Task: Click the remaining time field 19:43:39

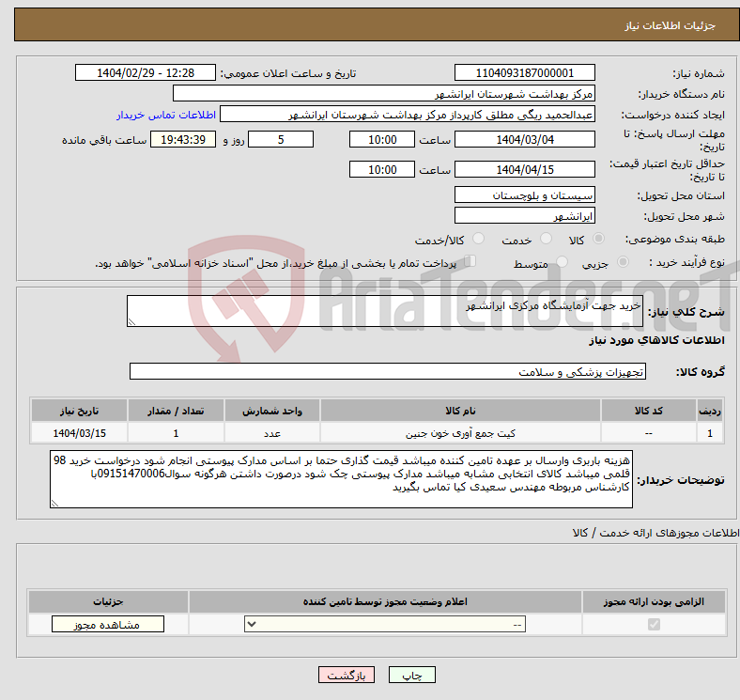Action: 183,140
